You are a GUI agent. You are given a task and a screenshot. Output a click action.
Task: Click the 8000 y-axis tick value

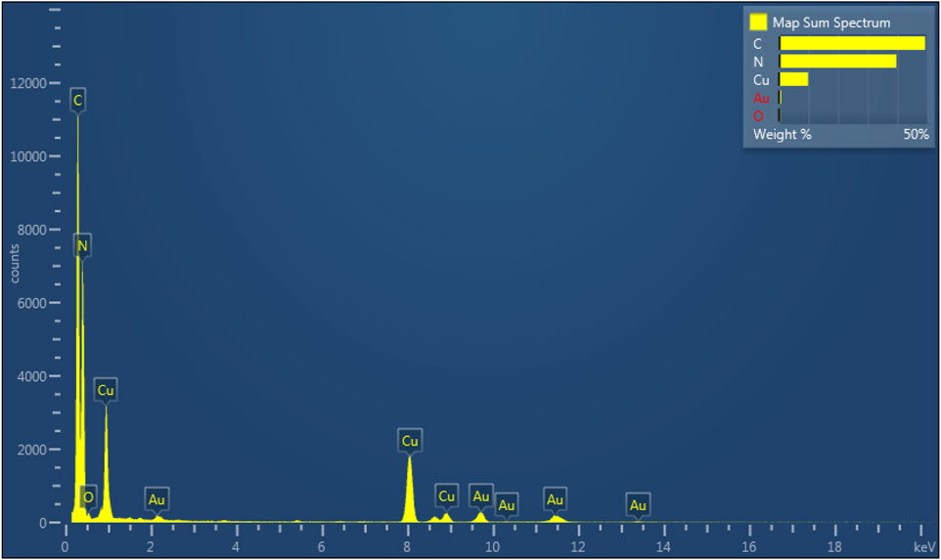[32, 230]
